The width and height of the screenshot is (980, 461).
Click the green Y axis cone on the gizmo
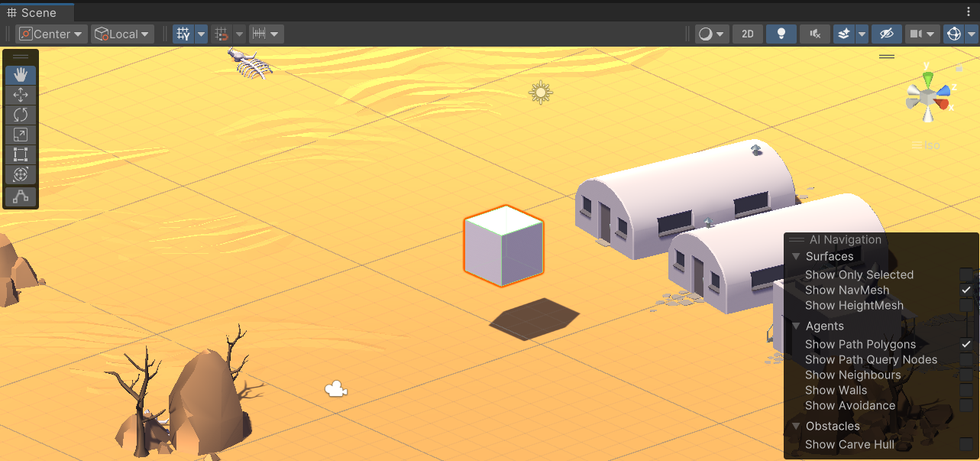pos(928,78)
